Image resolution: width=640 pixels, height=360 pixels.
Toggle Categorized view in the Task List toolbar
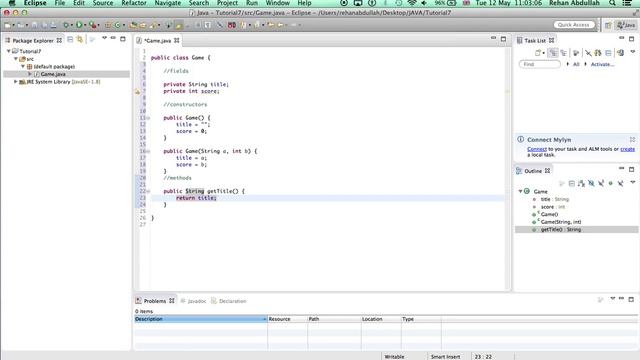pos(553,53)
